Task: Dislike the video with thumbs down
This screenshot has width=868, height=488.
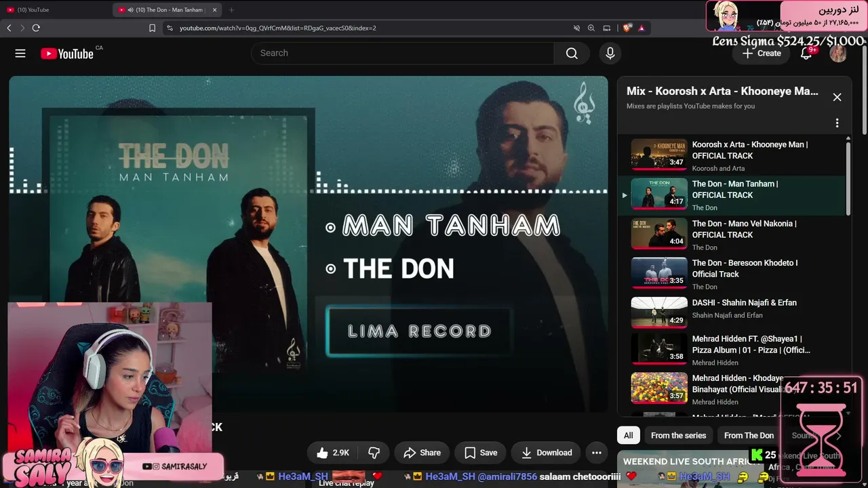Action: 374,453
